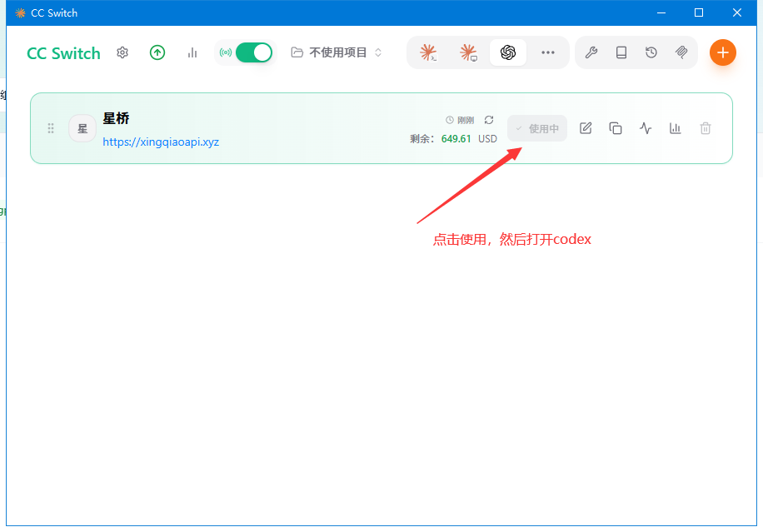Run speed test on 星桥 provider
The width and height of the screenshot is (763, 532).
[646, 128]
